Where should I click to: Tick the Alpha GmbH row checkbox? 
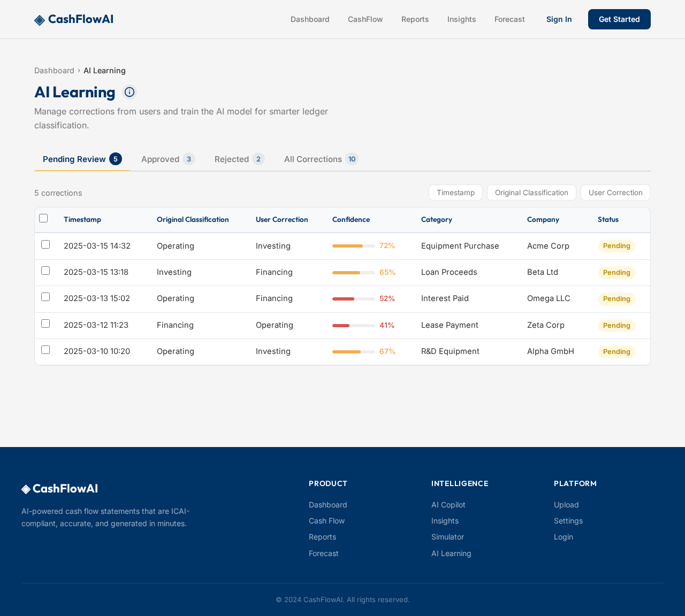point(45,350)
